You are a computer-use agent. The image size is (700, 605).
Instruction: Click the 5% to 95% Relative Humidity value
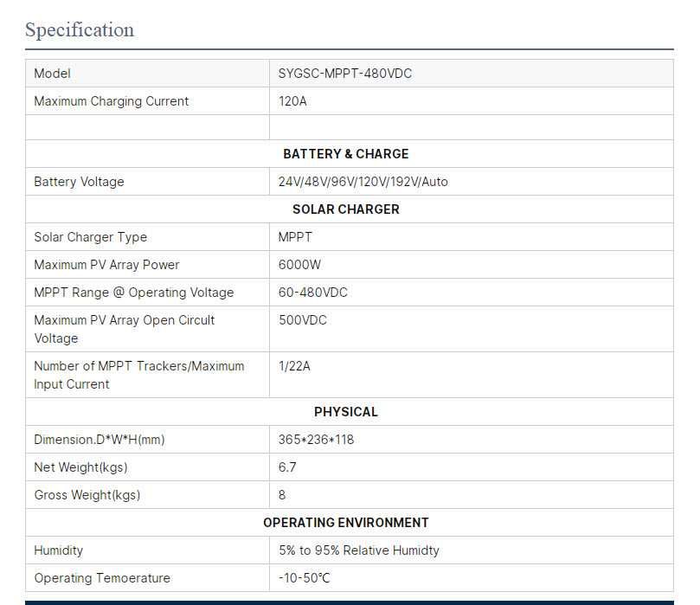[358, 550]
